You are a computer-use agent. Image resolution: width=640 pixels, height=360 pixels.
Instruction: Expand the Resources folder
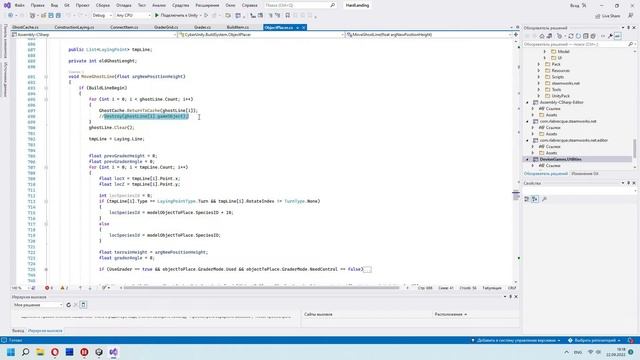point(539,71)
